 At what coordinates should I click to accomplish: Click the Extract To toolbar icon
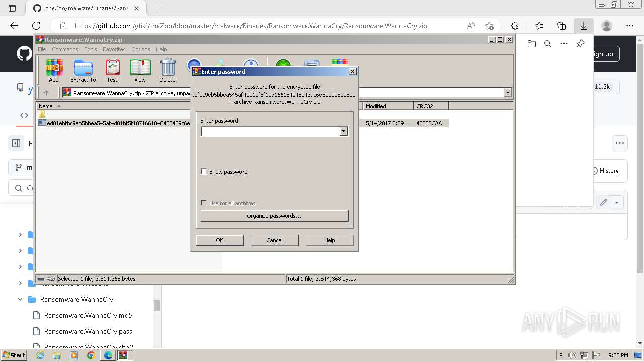pyautogui.click(x=83, y=70)
